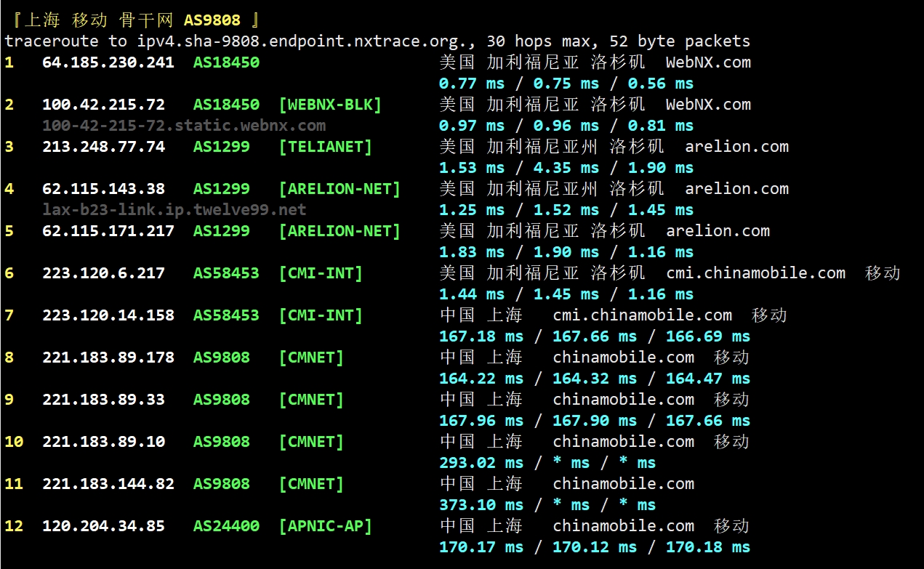
Task: Click [ARELION-NET] on the hop 4 line
Action: point(340,189)
